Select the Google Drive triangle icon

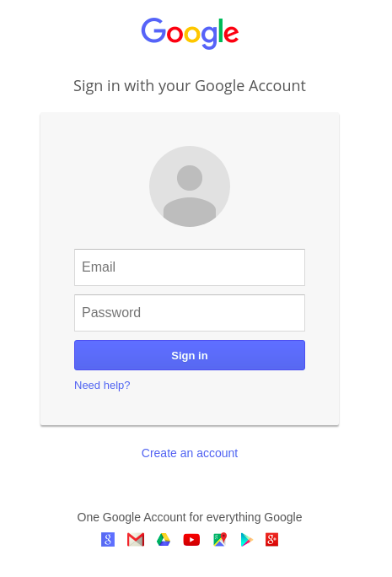164,540
